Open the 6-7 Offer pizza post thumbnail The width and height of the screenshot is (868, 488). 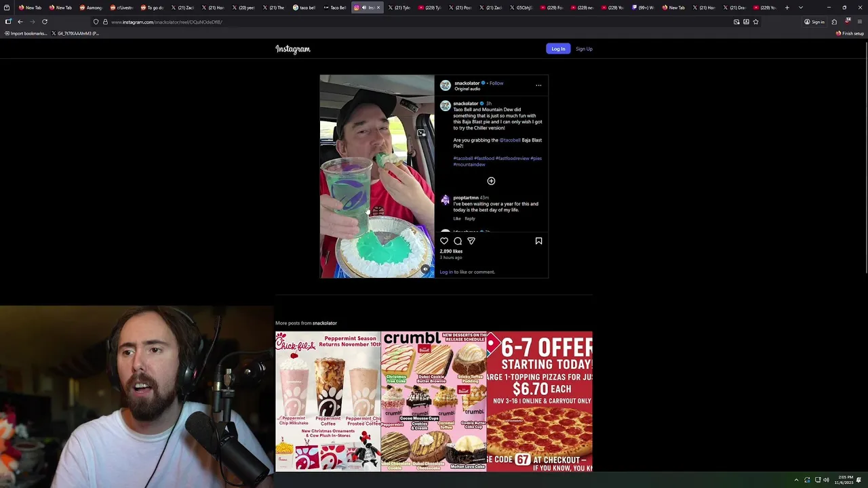540,401
